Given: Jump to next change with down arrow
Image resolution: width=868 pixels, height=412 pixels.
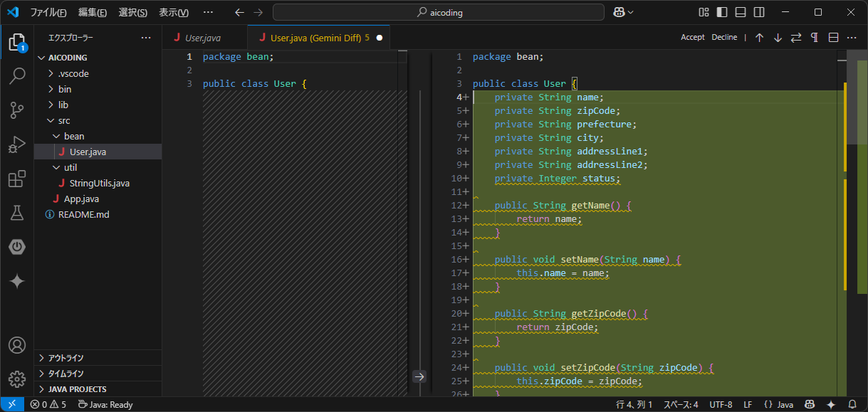Looking at the screenshot, I should click(x=778, y=36).
